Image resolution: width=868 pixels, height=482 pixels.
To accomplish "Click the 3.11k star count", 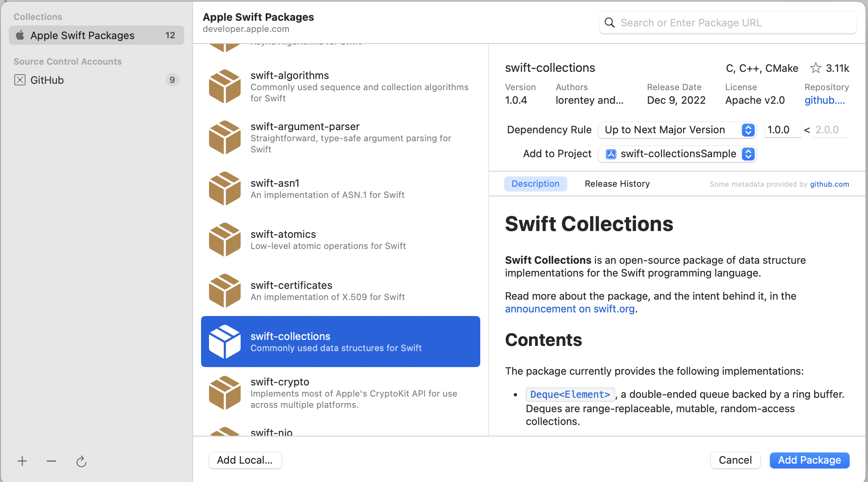I will pos(837,68).
